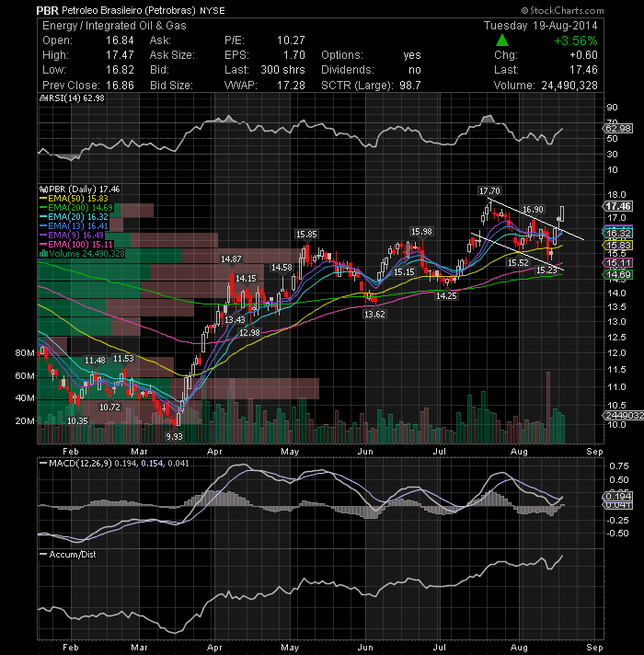Click the 62.98 RSI axis tag

[618, 128]
